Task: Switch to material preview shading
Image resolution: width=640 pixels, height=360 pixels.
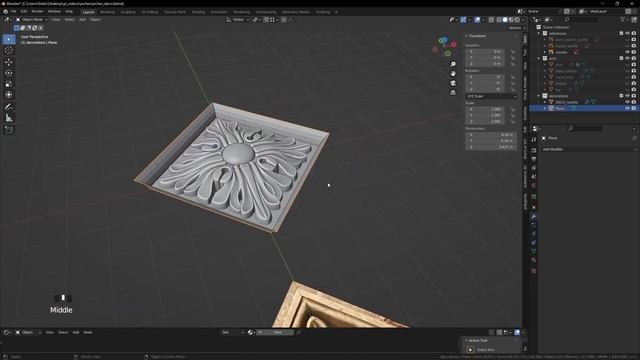Action: [x=511, y=20]
